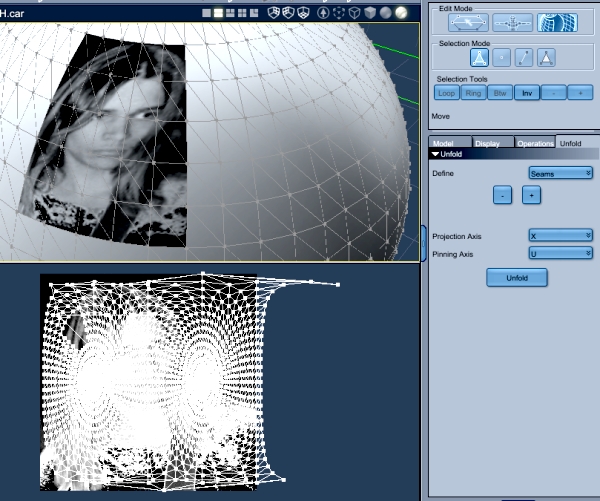Click the first faceted cube plane icon
Image resolution: width=600 pixels, height=501 pixels.
click(273, 13)
